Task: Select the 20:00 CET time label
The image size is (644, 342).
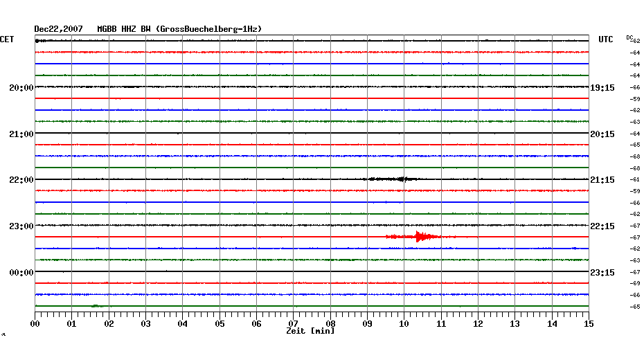Action: pyautogui.click(x=21, y=88)
